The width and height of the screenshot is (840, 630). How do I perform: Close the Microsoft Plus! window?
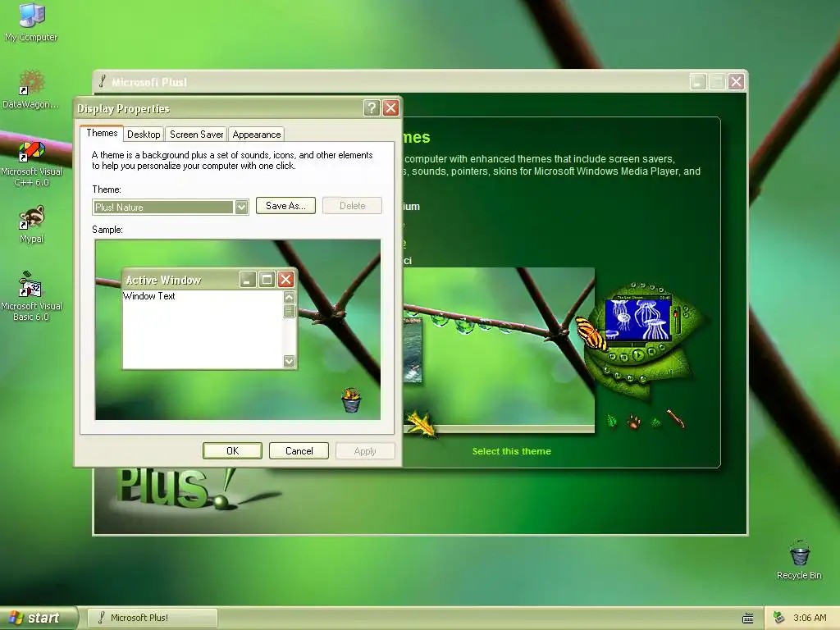(x=736, y=82)
